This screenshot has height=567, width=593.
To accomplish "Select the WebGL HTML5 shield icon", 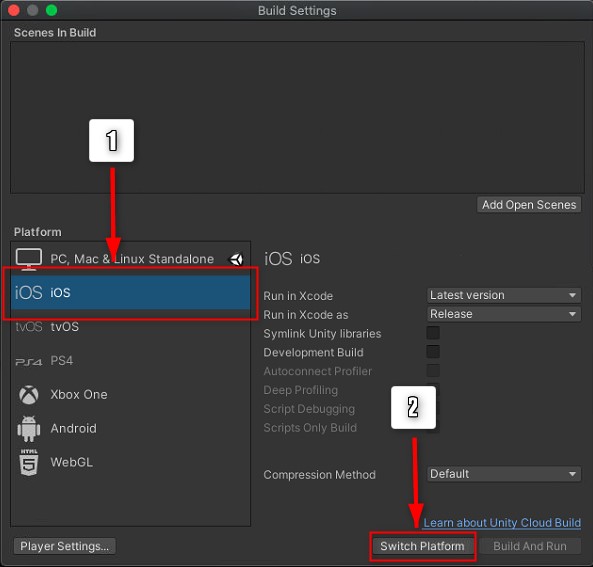I will (x=29, y=462).
